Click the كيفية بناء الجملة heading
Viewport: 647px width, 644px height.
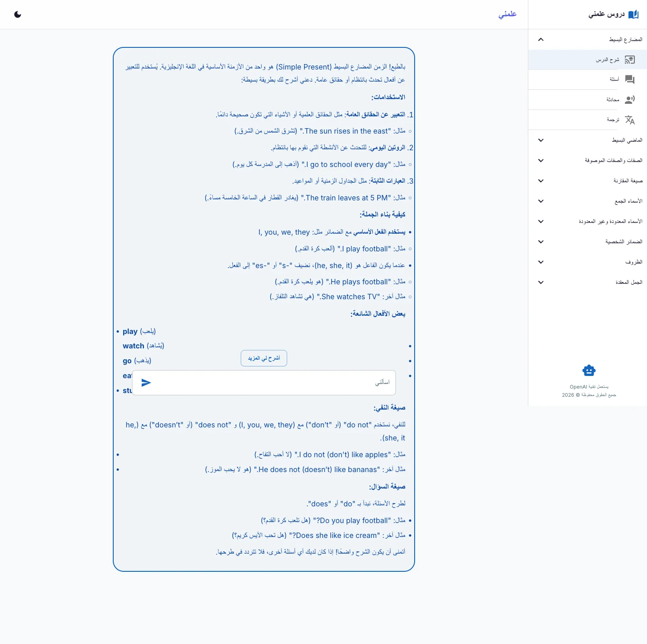pyautogui.click(x=382, y=214)
